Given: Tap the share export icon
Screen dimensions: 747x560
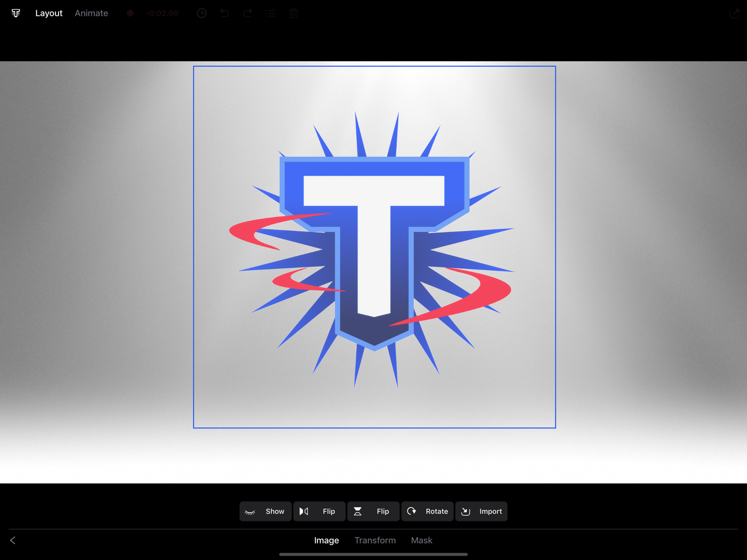Looking at the screenshot, I should tap(734, 13).
